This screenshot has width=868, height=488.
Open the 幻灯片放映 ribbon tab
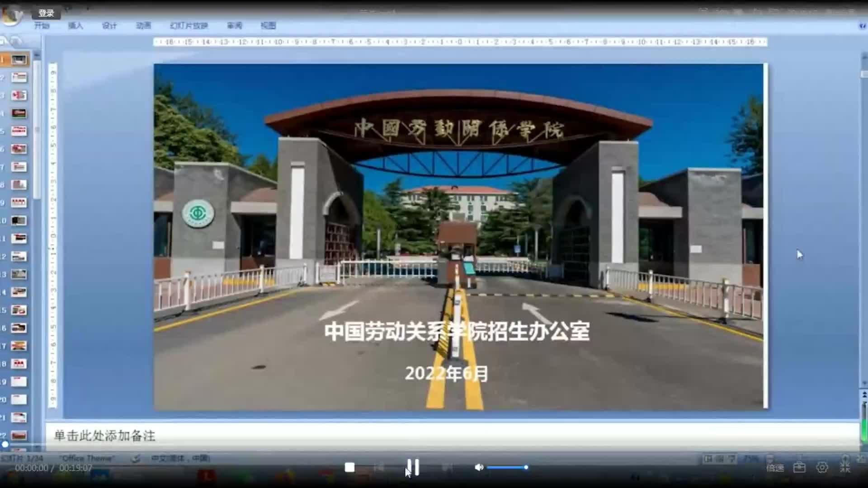tap(189, 26)
